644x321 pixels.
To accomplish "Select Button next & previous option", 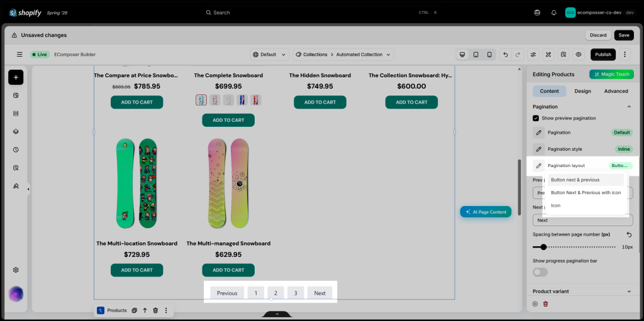I will pos(586,180).
